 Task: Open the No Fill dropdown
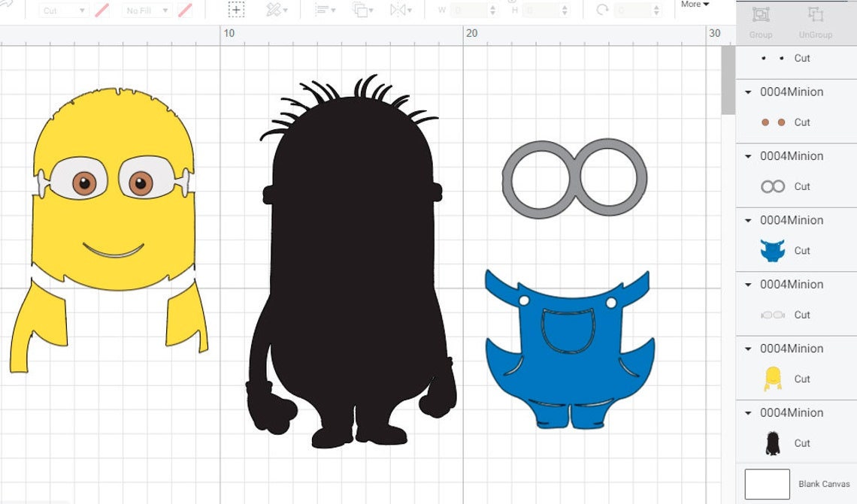pos(146,10)
